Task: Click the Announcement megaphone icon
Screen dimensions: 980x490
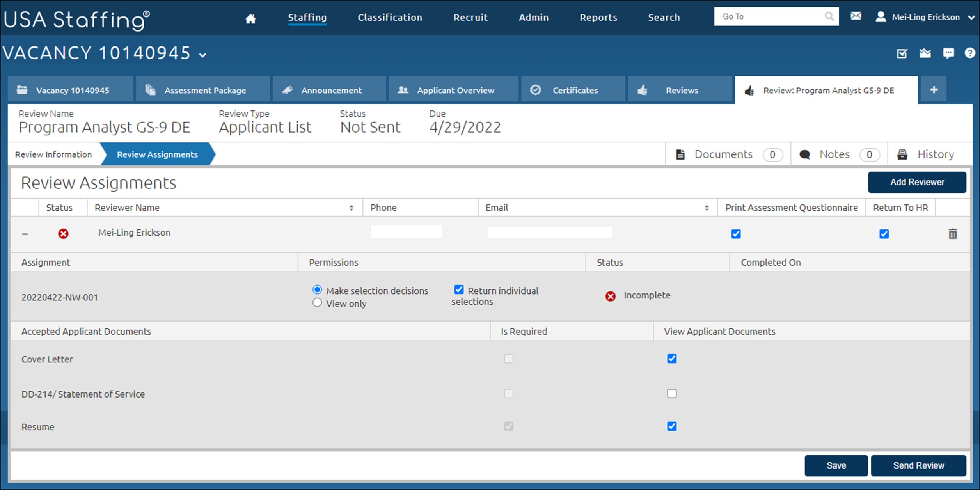Action: coord(288,90)
